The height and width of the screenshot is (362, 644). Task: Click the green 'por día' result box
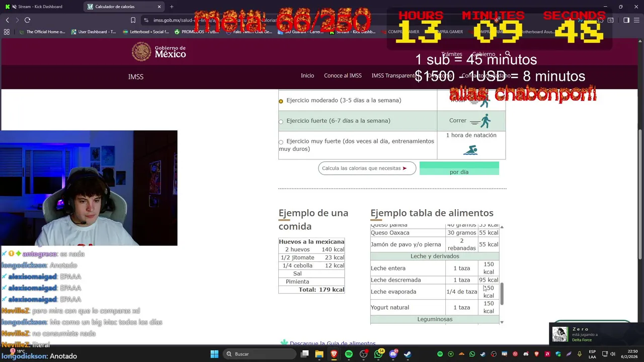coord(459,168)
